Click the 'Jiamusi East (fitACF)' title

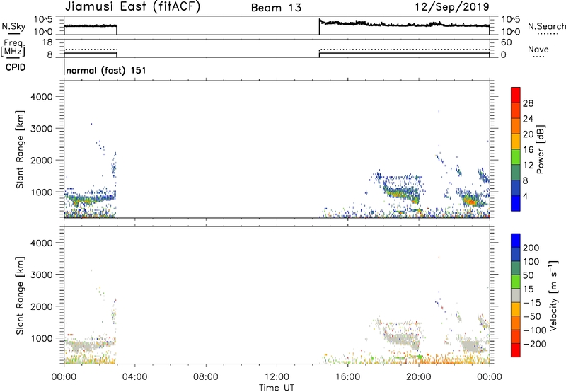point(132,7)
